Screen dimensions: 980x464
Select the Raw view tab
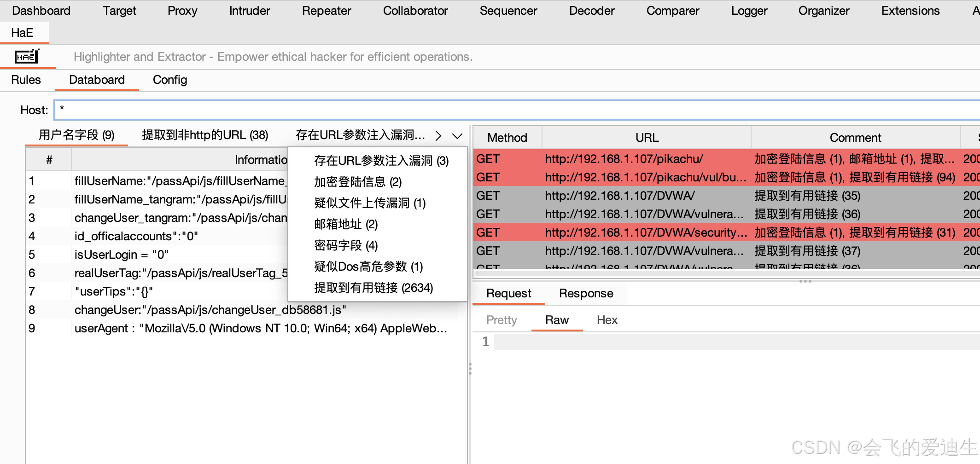pos(557,320)
